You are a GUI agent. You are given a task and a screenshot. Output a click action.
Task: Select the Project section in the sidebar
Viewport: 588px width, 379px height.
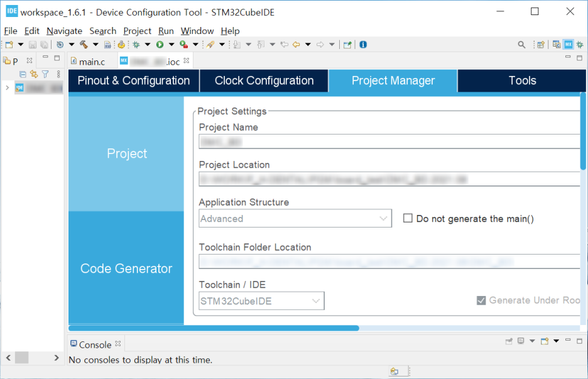click(126, 153)
